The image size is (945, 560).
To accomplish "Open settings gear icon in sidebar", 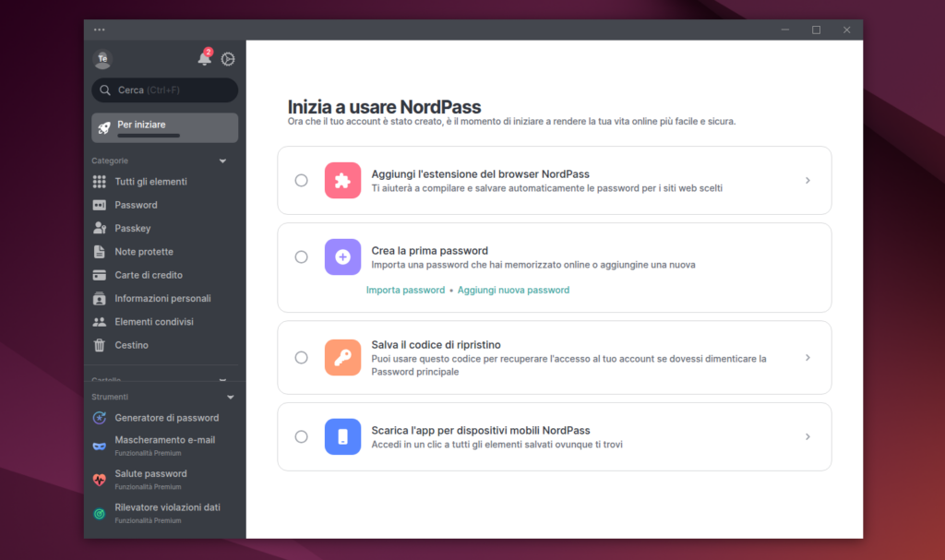I will (228, 59).
